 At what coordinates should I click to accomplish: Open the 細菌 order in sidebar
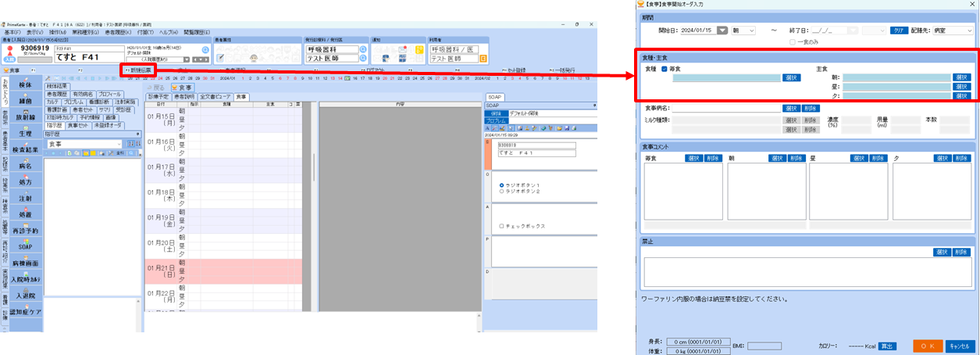coord(25,100)
